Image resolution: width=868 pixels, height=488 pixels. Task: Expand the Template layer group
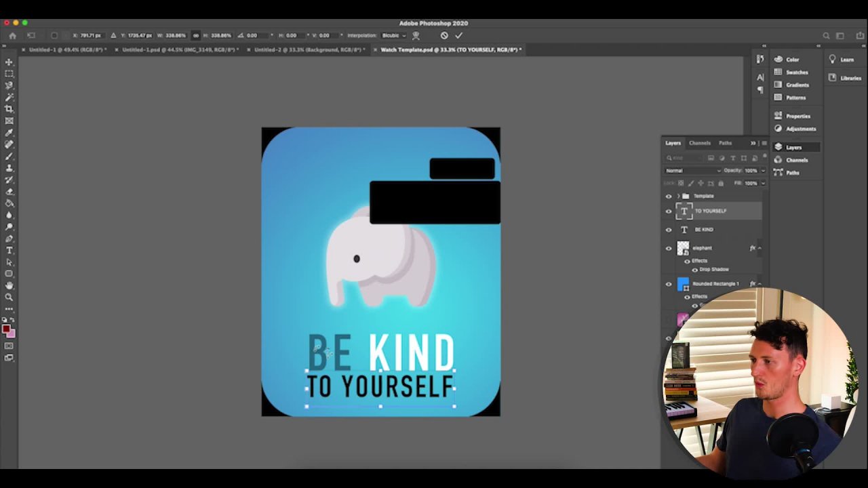(x=678, y=197)
